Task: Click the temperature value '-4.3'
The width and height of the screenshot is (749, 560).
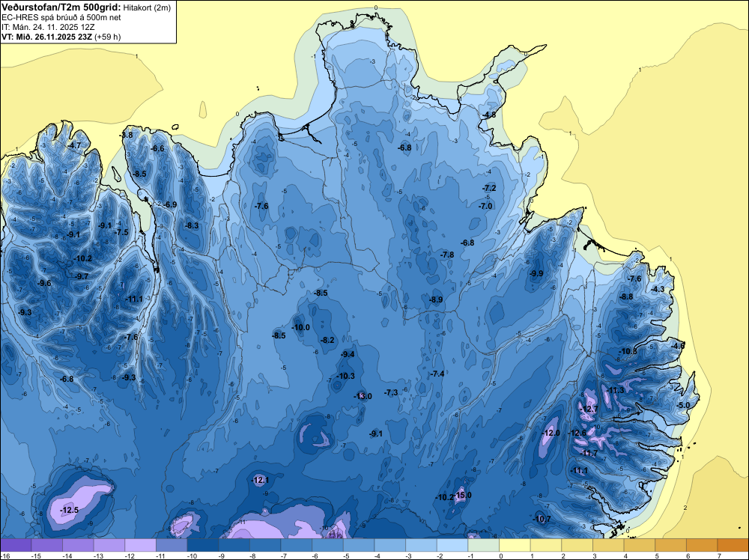Action: pyautogui.click(x=658, y=289)
